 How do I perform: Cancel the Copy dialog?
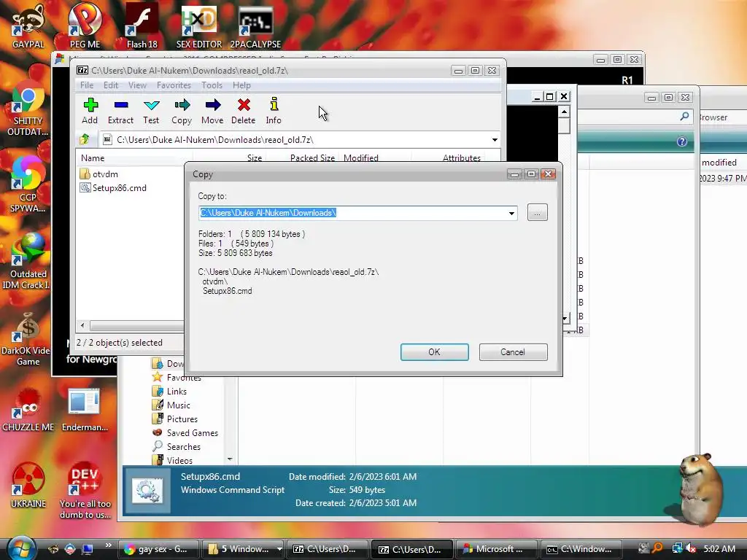pos(513,352)
